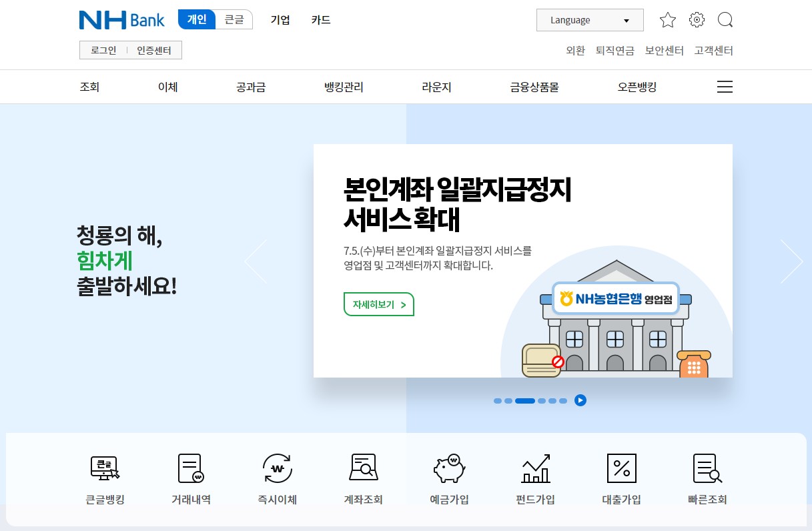This screenshot has height=531, width=812.
Task: Open the 보안센터 link
Action: coord(665,51)
